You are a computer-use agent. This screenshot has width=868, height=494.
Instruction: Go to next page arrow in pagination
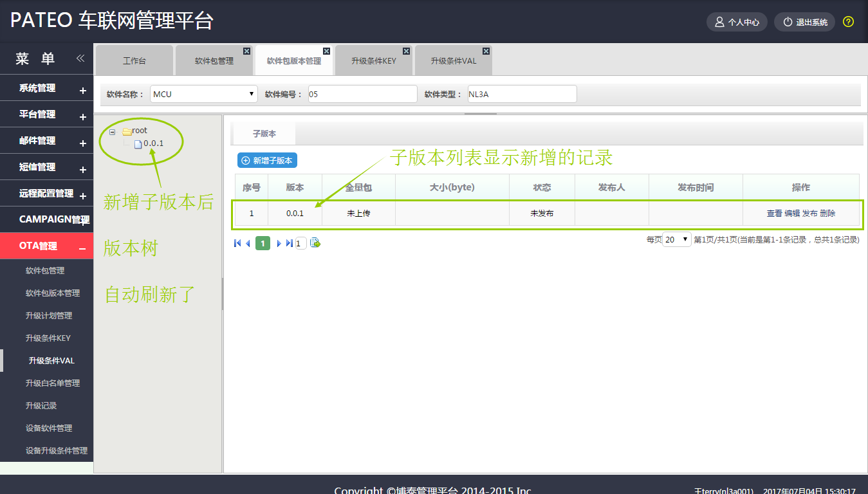[x=279, y=242]
